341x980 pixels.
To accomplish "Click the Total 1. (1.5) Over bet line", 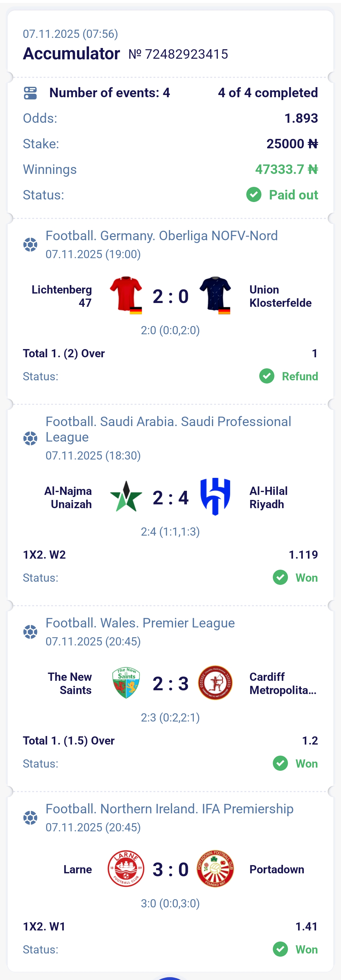I will (69, 740).
